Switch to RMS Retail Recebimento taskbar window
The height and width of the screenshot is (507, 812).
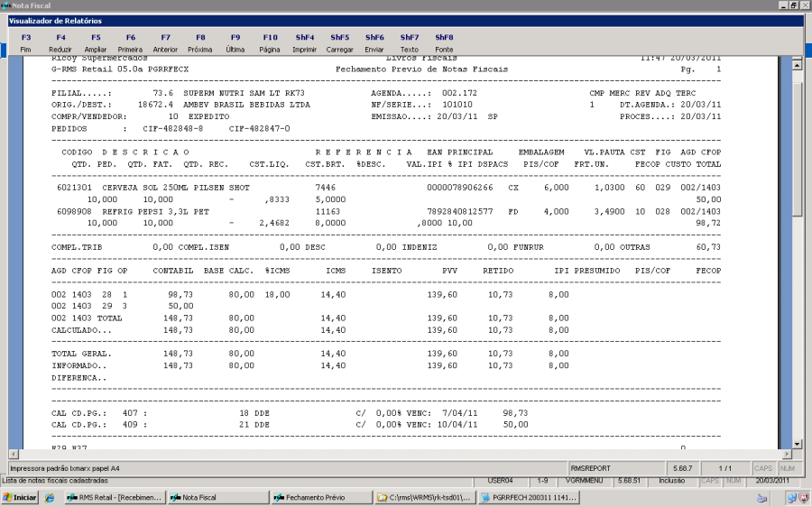pyautogui.click(x=115, y=497)
